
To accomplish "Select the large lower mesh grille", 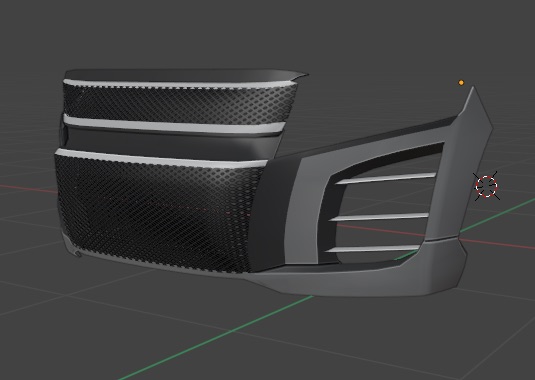I will (x=157, y=215).
